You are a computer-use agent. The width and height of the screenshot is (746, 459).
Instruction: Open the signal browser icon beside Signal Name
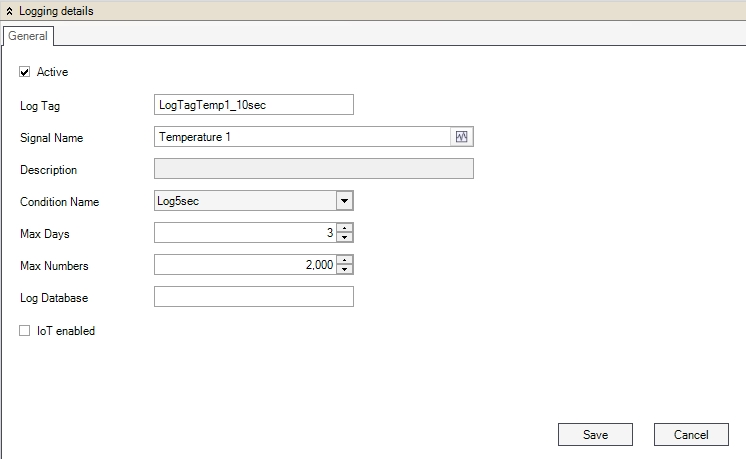point(462,137)
